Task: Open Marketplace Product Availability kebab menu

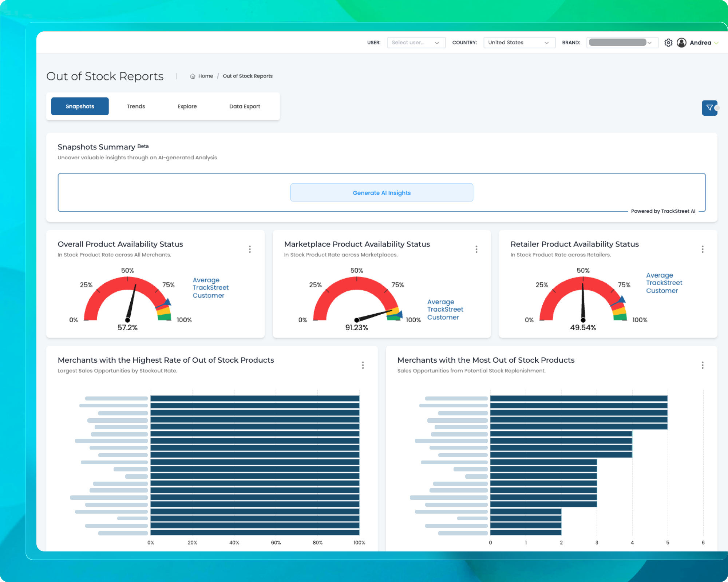Action: coord(476,249)
